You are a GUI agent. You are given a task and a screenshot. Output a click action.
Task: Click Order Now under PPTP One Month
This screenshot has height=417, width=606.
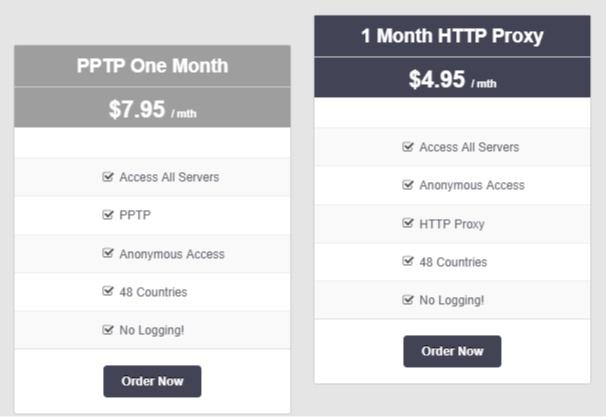point(152,381)
